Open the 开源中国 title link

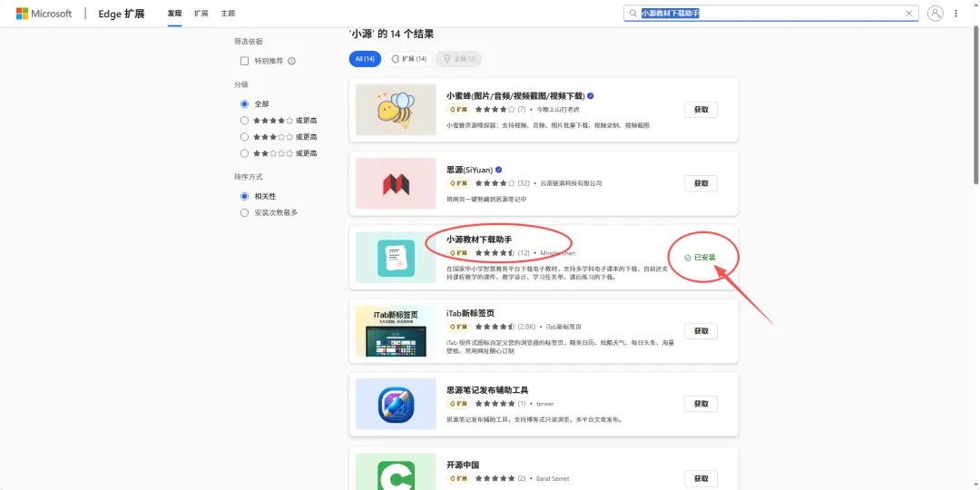463,465
